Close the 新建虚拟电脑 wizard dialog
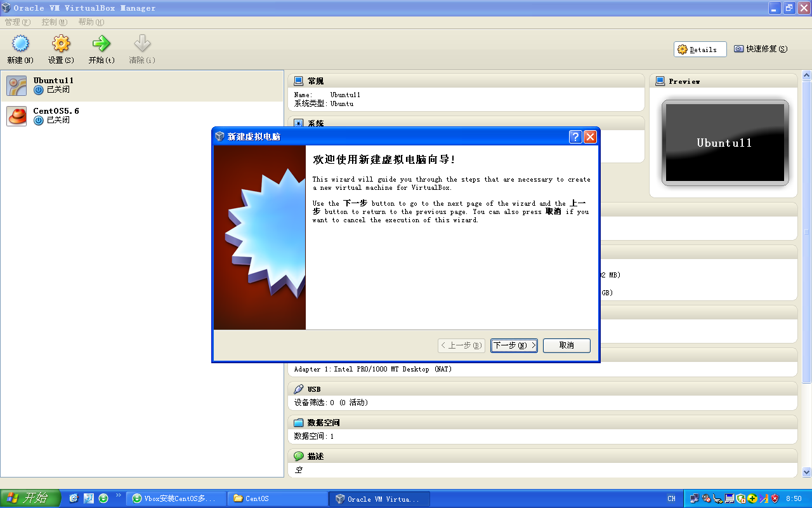The image size is (812, 508). point(590,137)
